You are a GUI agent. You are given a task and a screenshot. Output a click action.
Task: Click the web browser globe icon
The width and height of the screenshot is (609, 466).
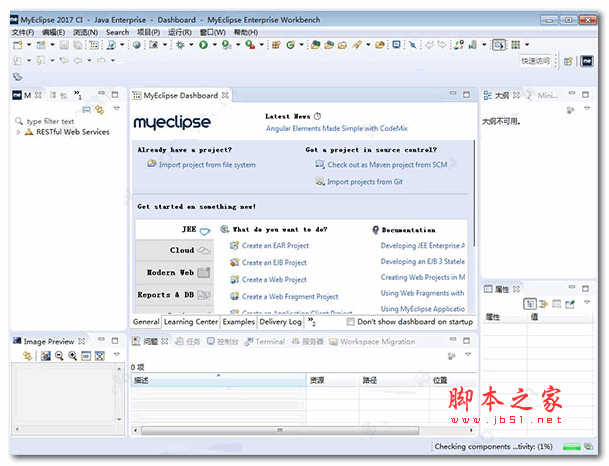[136, 45]
